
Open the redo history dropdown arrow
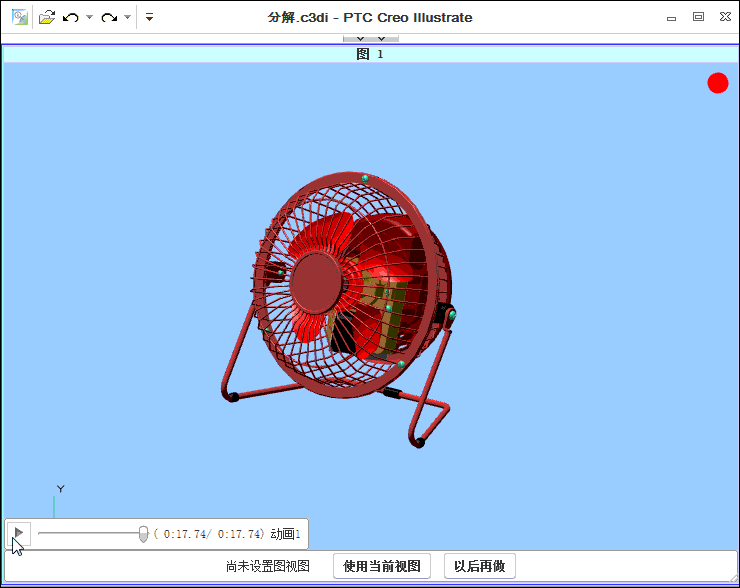(127, 17)
